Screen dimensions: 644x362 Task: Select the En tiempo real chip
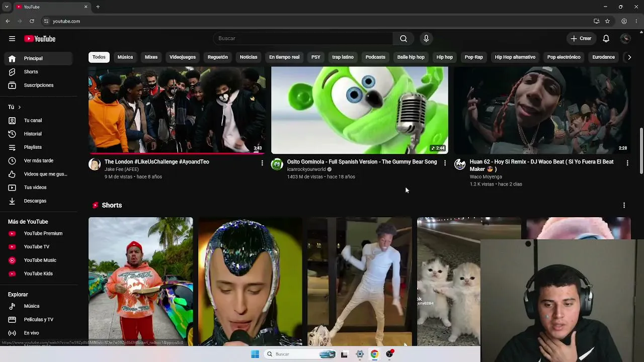pos(284,57)
